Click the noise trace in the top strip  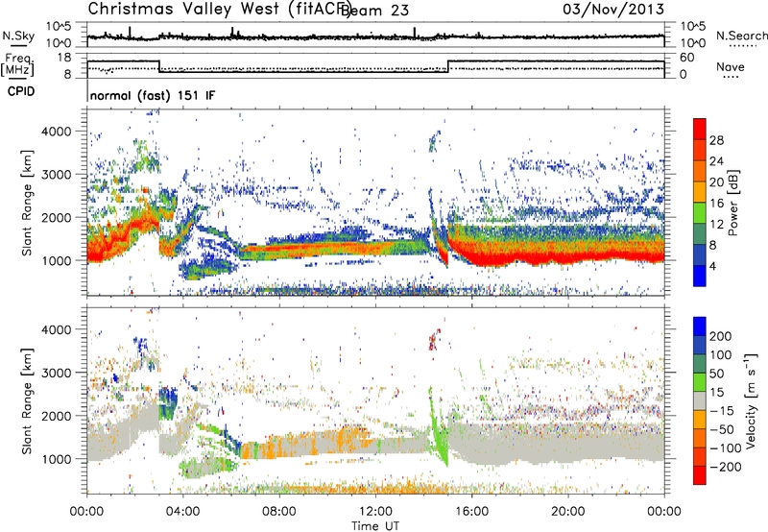click(x=375, y=36)
